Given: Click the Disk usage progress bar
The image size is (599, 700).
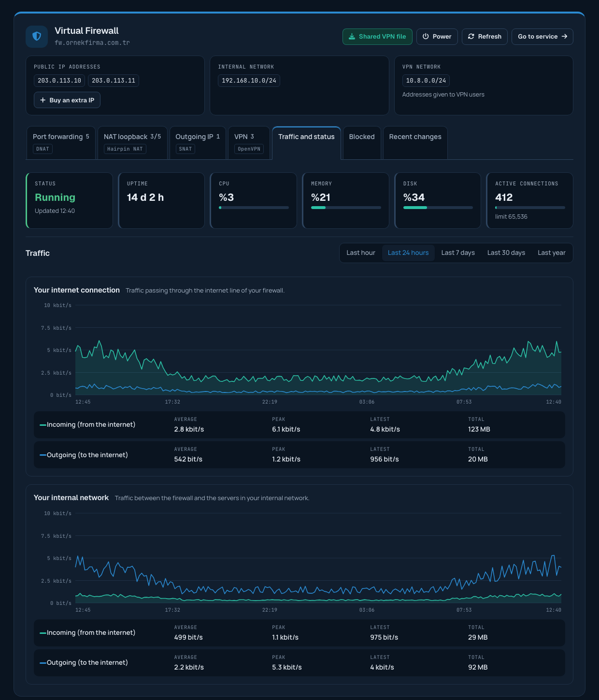Looking at the screenshot, I should (x=438, y=208).
